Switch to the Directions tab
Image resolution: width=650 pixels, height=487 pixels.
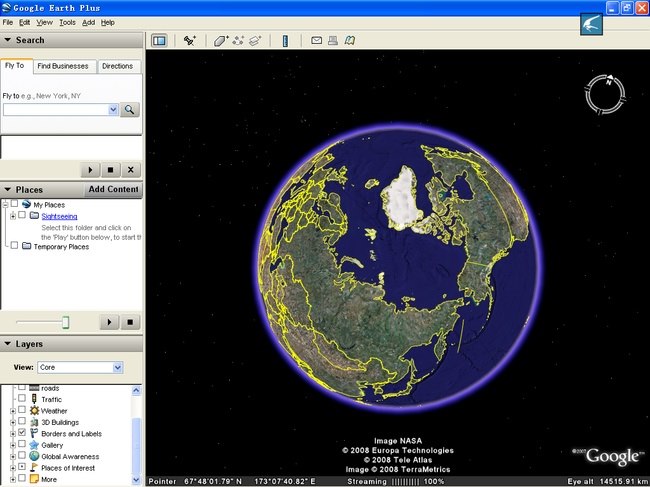tap(117, 66)
